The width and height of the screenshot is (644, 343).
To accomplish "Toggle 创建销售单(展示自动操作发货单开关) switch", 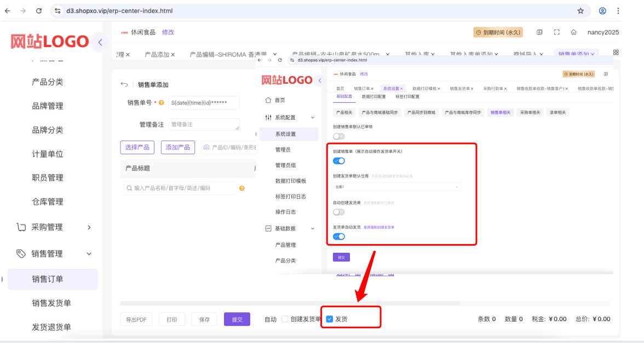I will (x=339, y=161).
